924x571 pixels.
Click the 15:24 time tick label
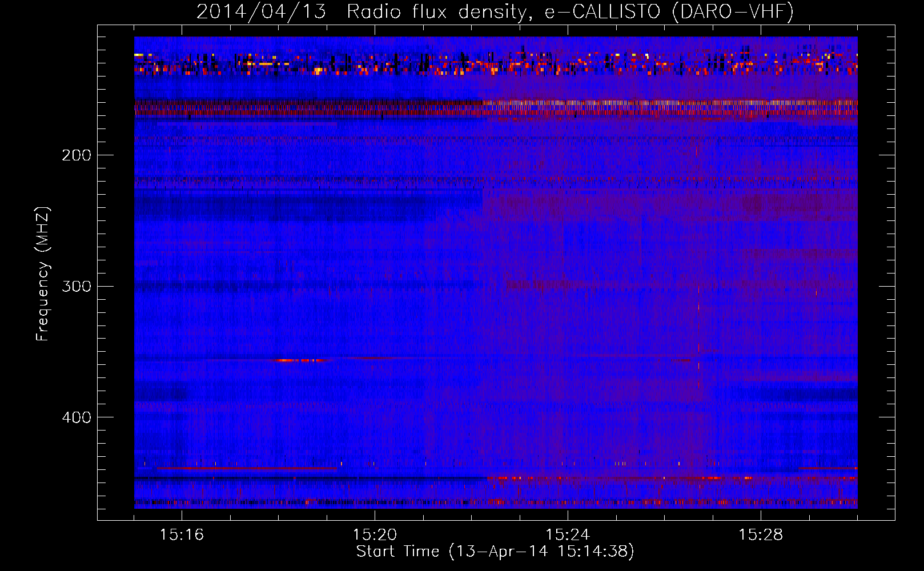[x=568, y=534]
